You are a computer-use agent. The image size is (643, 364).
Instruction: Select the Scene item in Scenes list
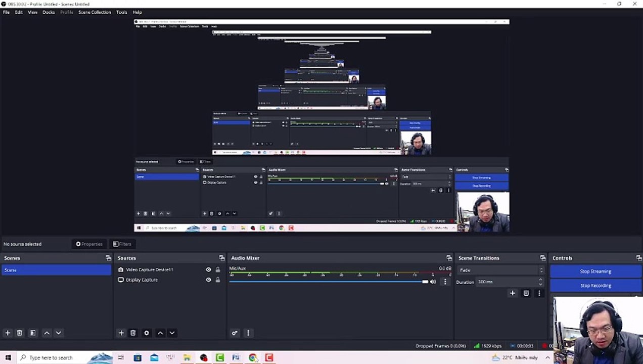pyautogui.click(x=56, y=270)
